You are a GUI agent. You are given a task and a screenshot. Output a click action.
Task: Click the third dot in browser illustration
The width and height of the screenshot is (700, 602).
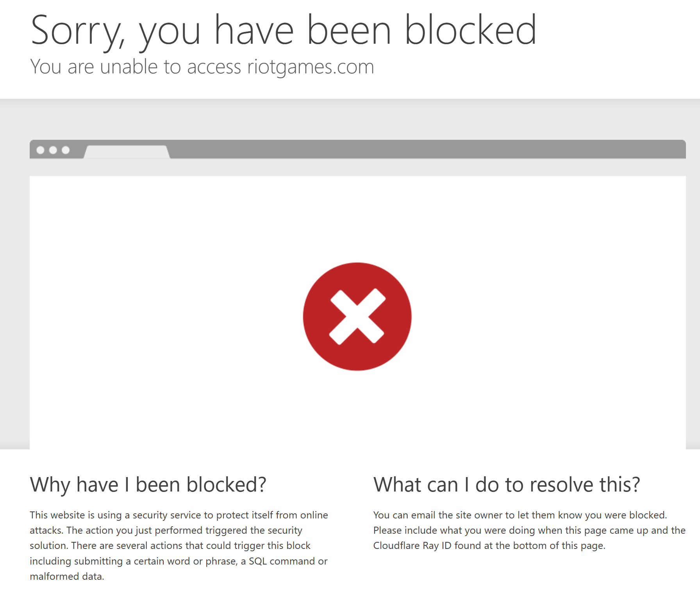coord(66,150)
